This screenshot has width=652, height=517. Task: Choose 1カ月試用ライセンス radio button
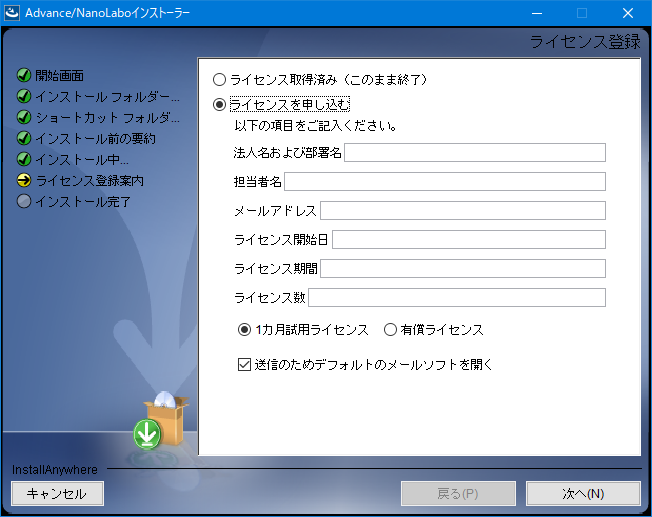[x=244, y=330]
